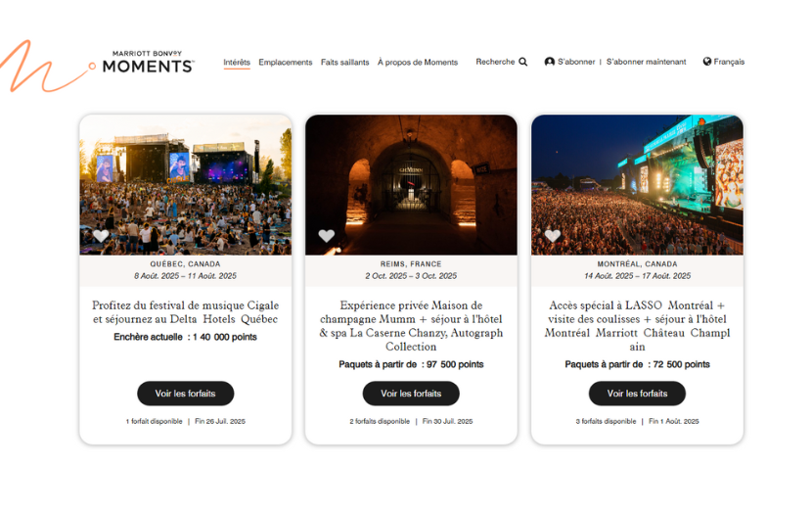
Task: Click the search magnifying glass icon
Action: click(523, 62)
